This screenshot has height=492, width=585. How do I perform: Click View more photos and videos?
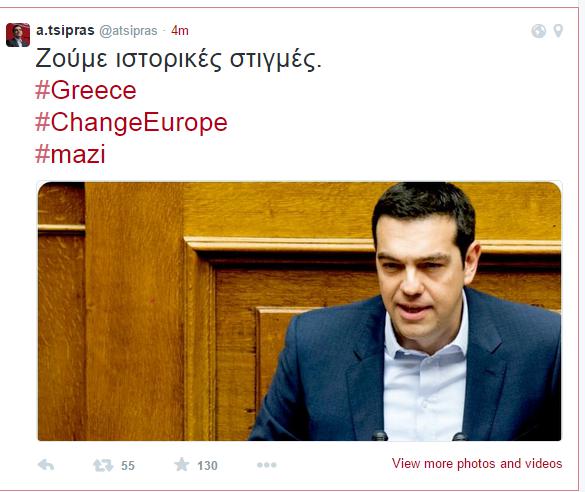tap(477, 464)
